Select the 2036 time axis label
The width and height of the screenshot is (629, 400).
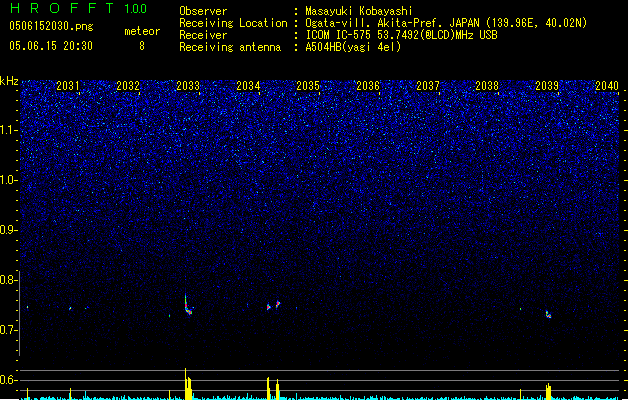[x=368, y=86]
